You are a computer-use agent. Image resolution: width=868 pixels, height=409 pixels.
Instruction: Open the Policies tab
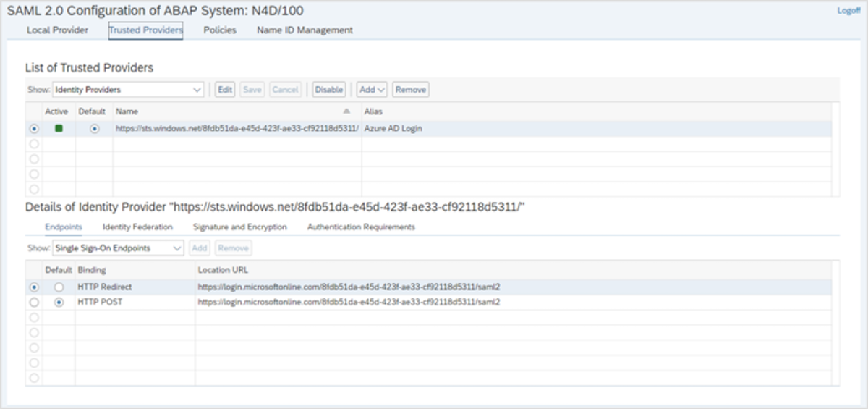[220, 30]
